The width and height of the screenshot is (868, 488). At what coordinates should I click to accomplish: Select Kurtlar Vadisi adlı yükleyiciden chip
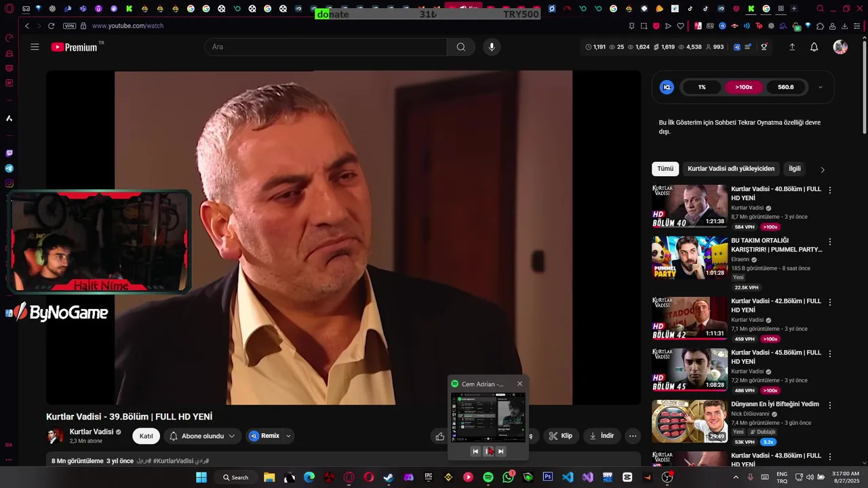(731, 169)
